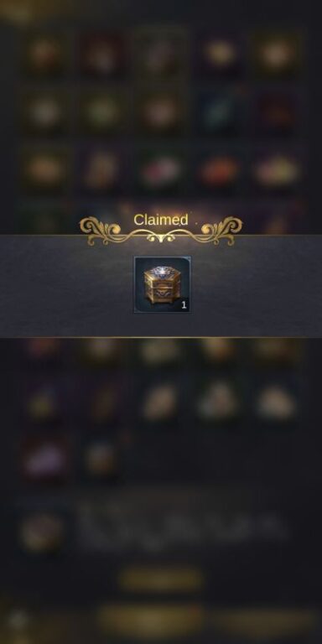
Task: Select the blue-teal item in the second row
Action: 220,112
